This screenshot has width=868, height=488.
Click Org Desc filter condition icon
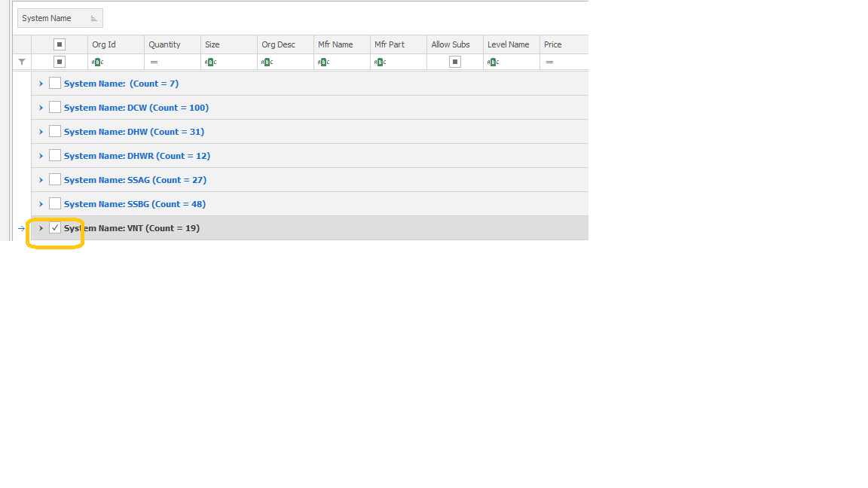267,62
